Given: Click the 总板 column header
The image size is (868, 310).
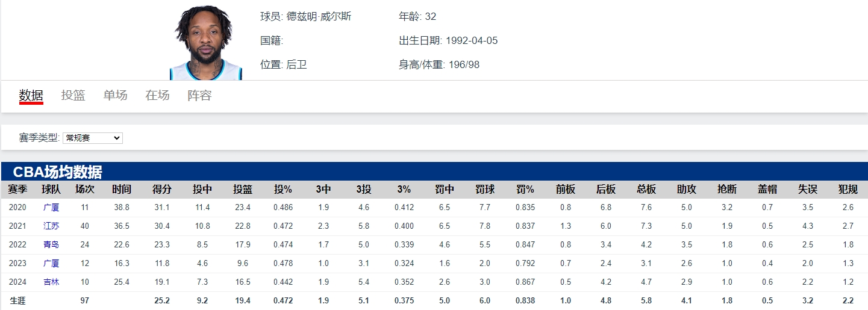Looking at the screenshot, I should (x=646, y=189).
